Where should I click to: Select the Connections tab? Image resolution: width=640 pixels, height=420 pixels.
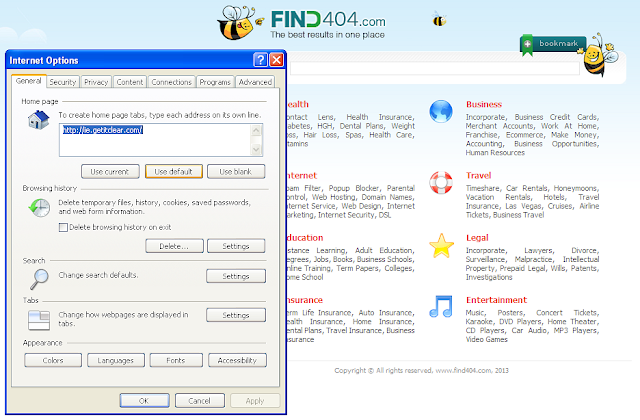pyautogui.click(x=171, y=82)
